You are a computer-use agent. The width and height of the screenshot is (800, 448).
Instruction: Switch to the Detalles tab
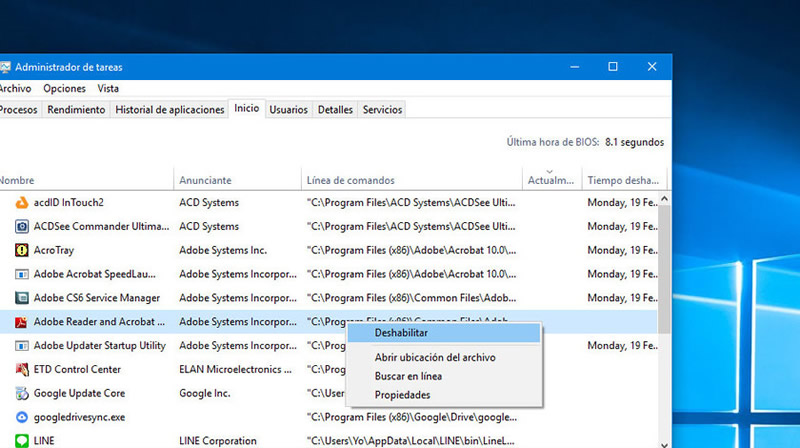(x=335, y=110)
